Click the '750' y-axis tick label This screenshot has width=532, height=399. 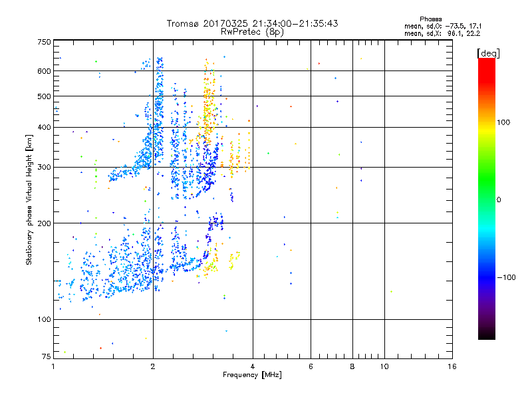(x=45, y=42)
